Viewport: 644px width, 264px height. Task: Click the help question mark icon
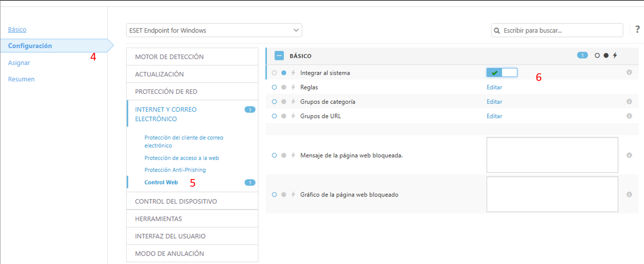tap(637, 30)
